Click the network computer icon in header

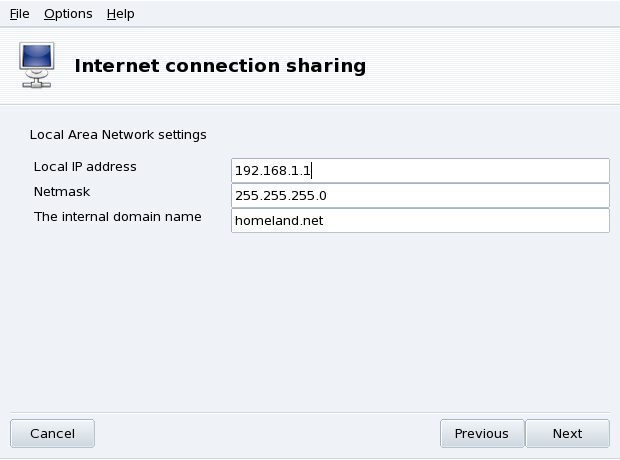[37, 65]
